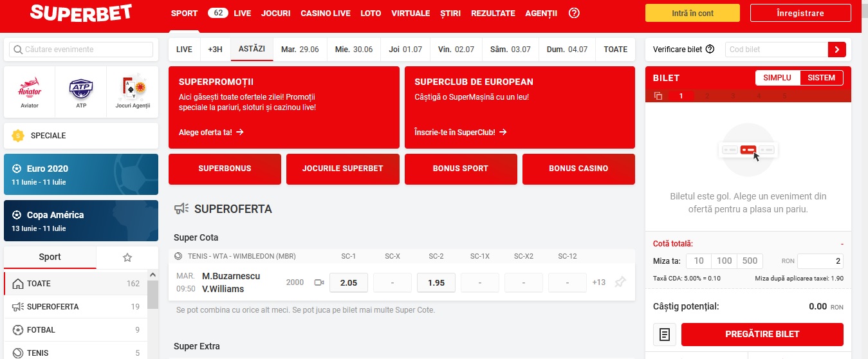Screen dimensions: 868x359
Task: Open the Bonus Sport button
Action: [461, 169]
